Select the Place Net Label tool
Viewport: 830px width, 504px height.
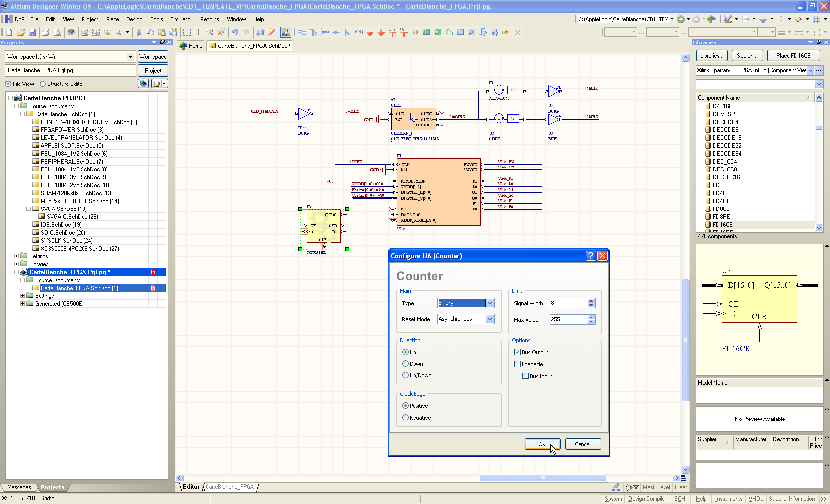pos(359,32)
